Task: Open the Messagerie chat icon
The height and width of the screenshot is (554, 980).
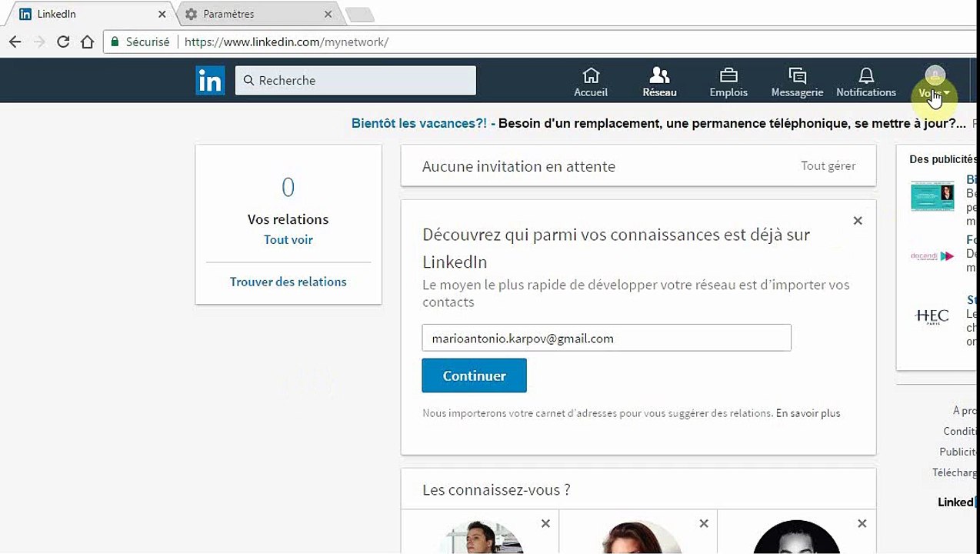Action: pyautogui.click(x=797, y=82)
